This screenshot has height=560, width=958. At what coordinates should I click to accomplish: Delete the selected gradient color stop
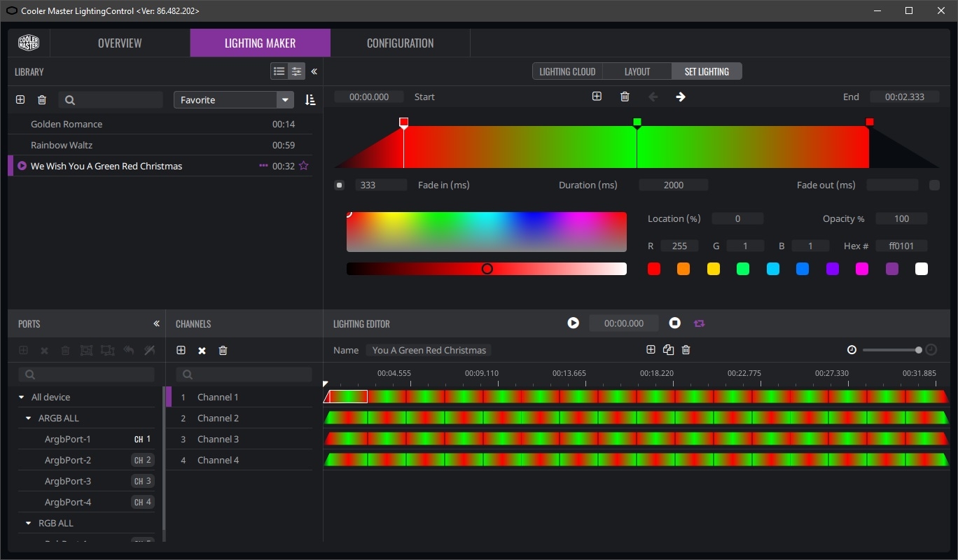[625, 97]
